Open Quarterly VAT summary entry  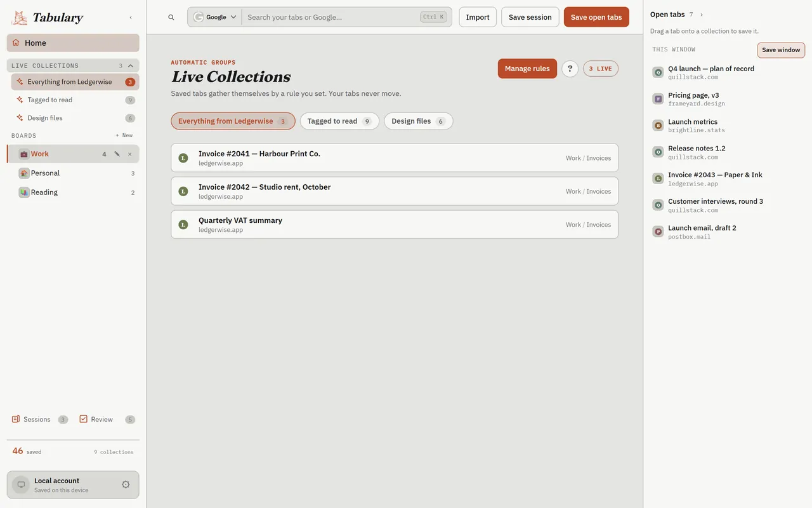395,225
